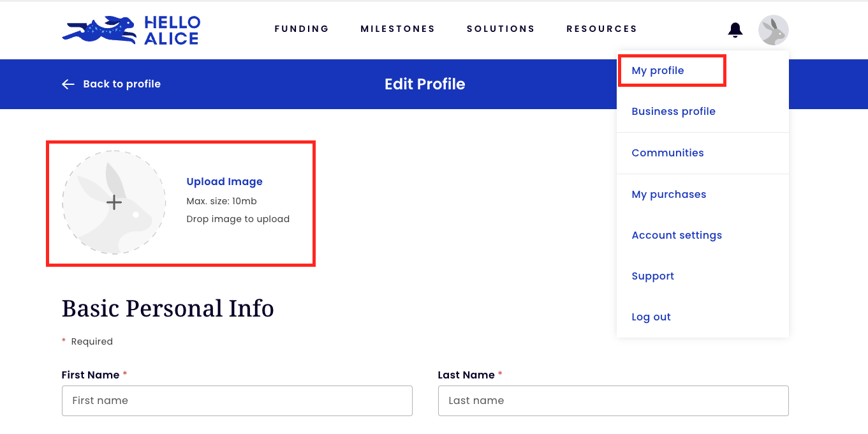Click the Required note text

click(92, 341)
